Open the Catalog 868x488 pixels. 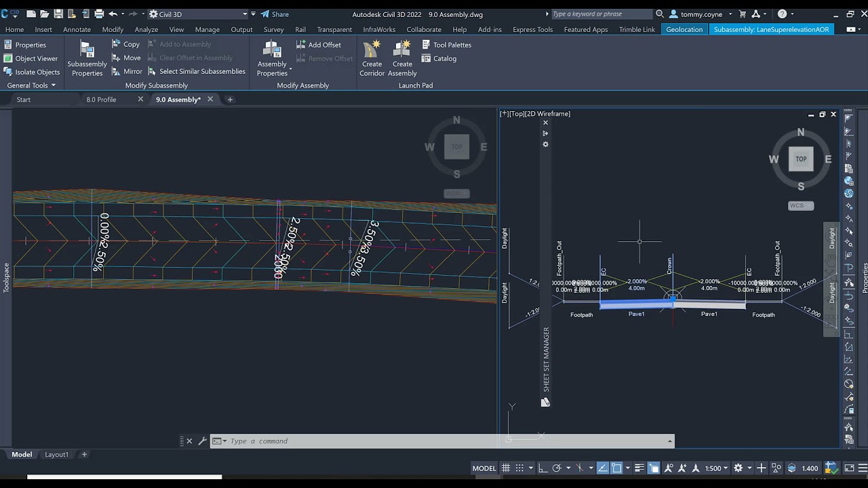click(439, 58)
